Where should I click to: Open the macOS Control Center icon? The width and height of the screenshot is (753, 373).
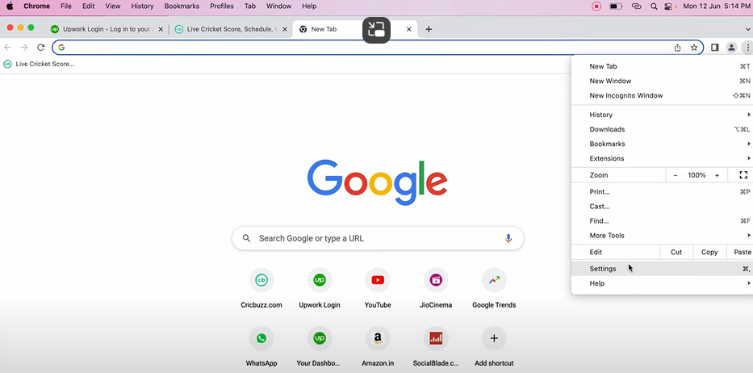(668, 6)
